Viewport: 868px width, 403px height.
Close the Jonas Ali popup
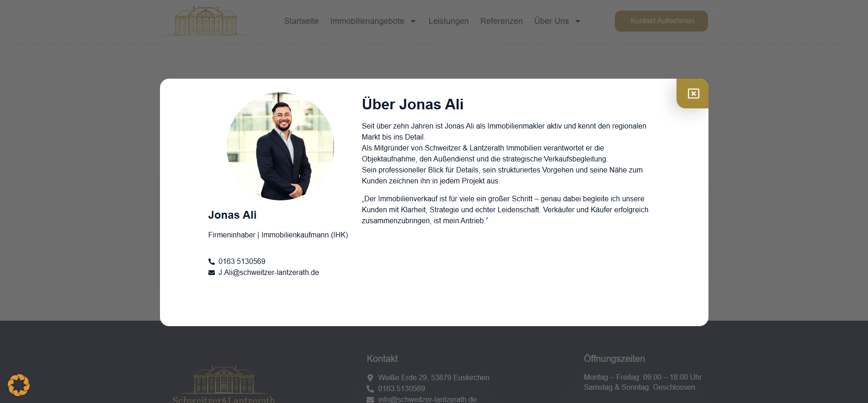coord(693,94)
